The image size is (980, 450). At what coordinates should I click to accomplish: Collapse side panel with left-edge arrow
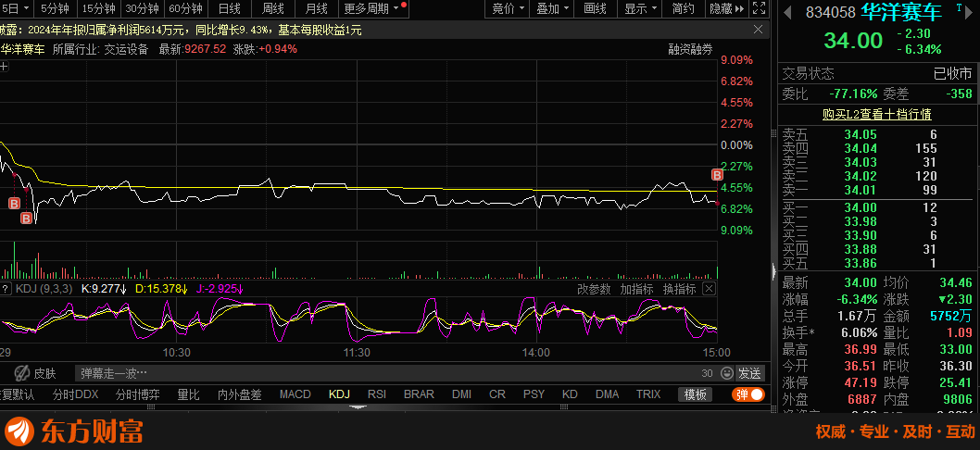tap(773, 273)
